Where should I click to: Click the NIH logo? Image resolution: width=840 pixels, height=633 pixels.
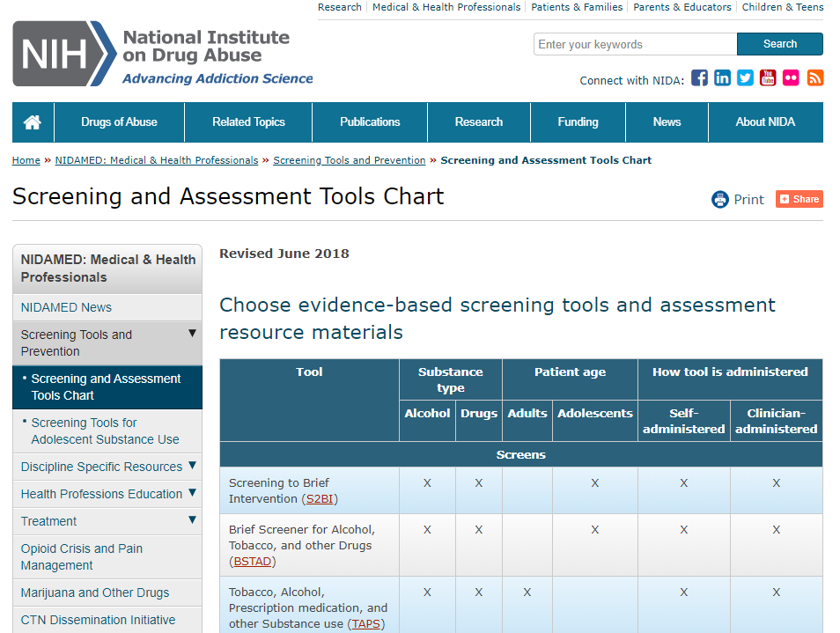point(64,54)
